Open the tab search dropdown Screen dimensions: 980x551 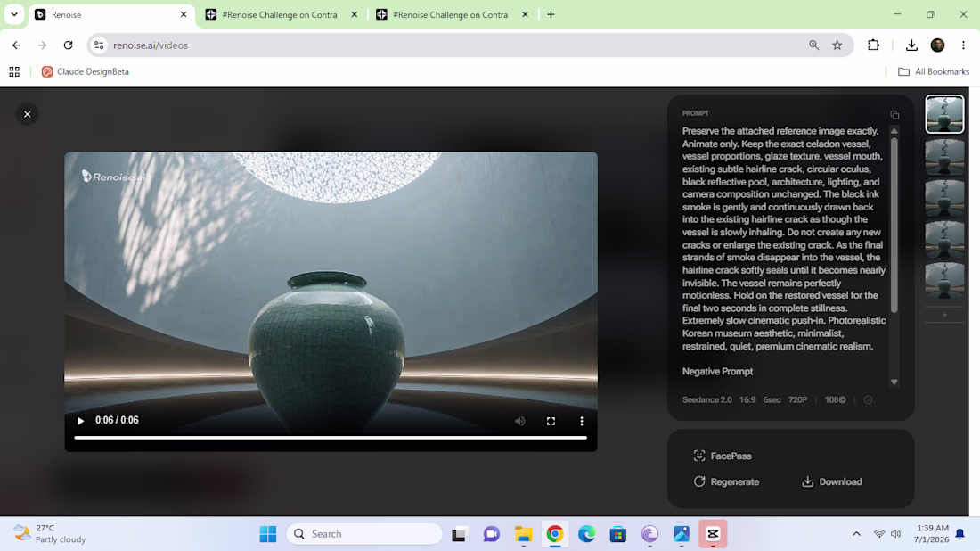coord(14,14)
